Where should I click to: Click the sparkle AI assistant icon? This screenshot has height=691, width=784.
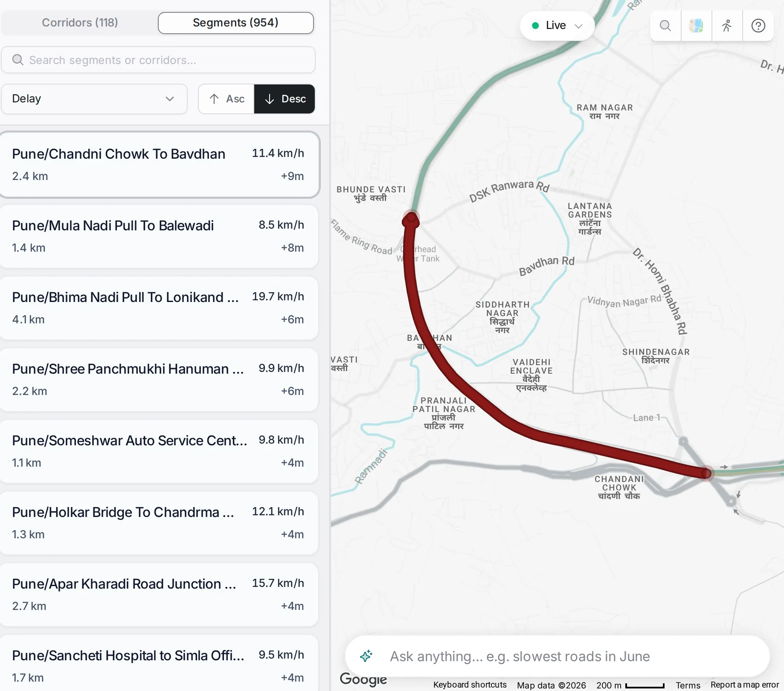click(x=366, y=656)
